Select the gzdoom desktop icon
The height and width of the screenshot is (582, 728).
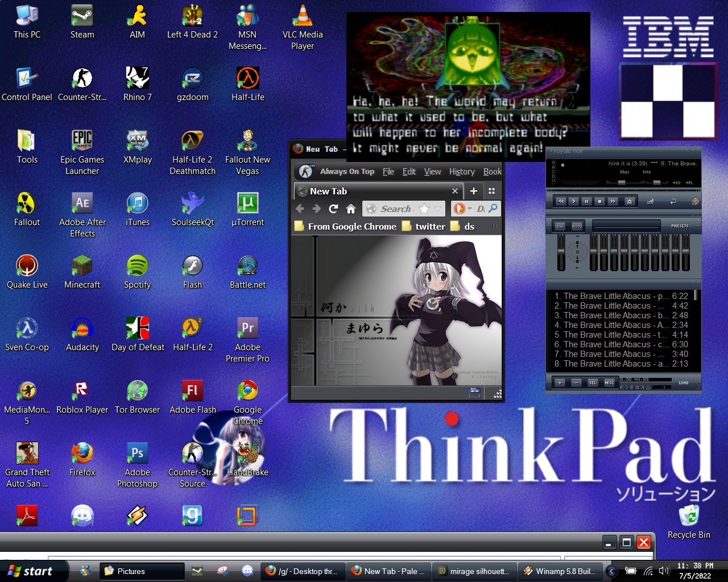tap(192, 85)
